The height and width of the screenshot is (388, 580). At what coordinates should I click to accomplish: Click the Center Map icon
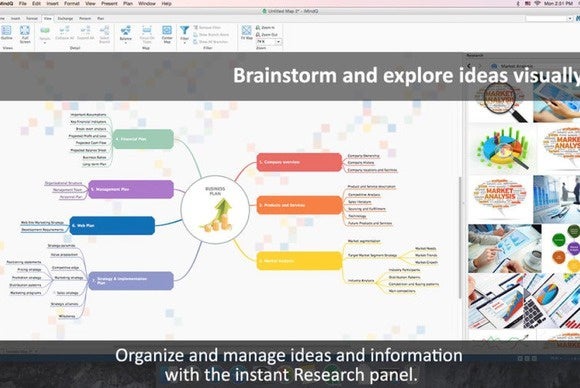(x=167, y=30)
